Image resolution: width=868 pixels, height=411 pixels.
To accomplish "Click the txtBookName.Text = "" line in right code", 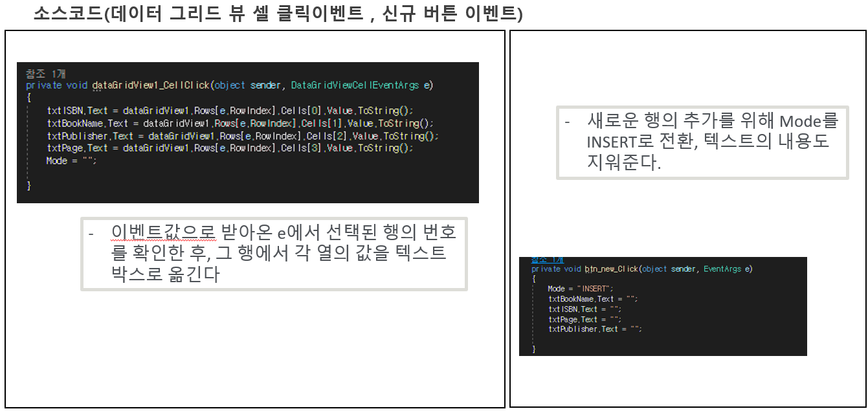I will [593, 299].
